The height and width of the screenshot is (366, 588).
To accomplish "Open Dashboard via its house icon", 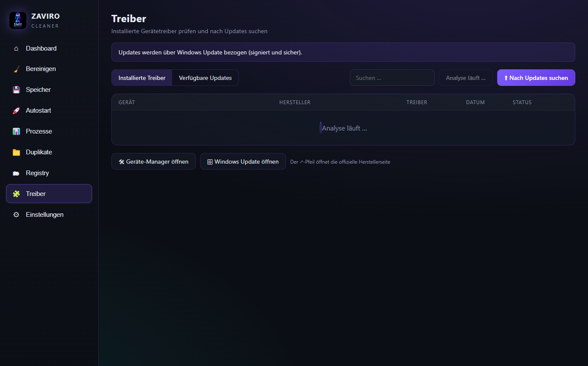I will click(x=17, y=48).
